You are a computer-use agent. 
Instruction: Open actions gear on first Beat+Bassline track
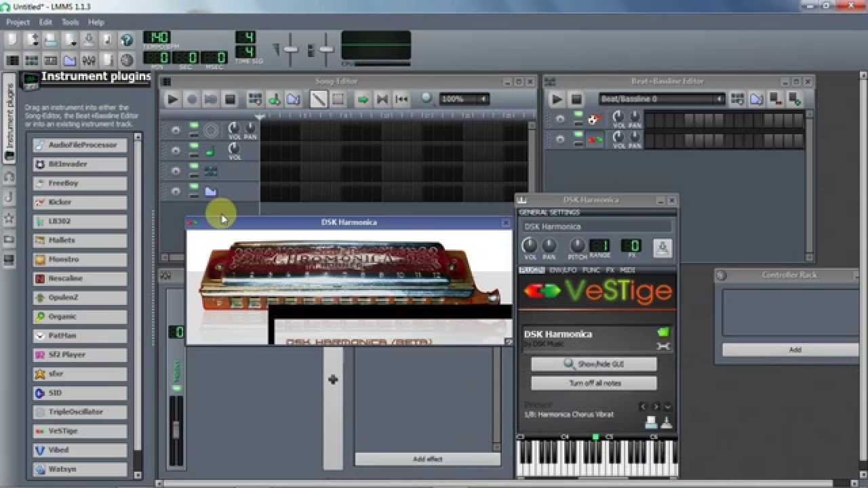tap(560, 120)
